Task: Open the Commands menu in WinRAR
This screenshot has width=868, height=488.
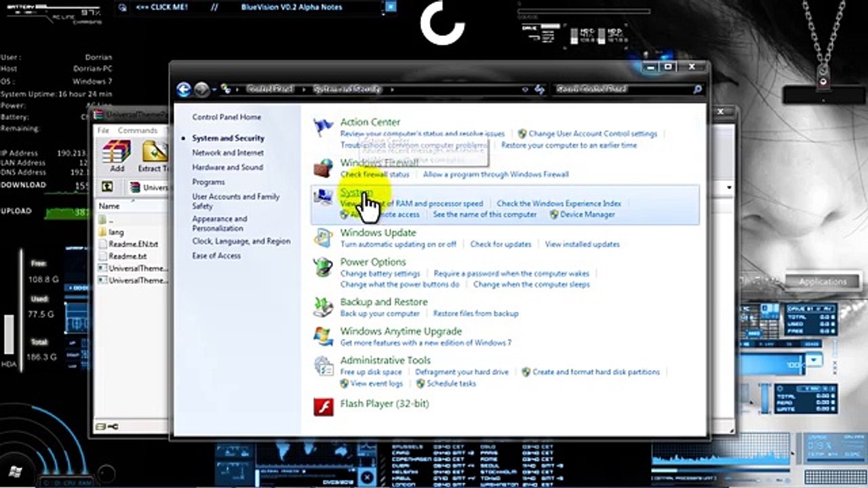Action: tap(138, 130)
